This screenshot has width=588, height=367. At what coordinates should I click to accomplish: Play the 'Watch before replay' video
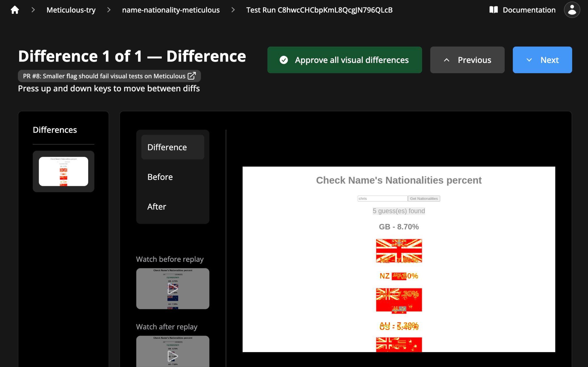tap(173, 289)
